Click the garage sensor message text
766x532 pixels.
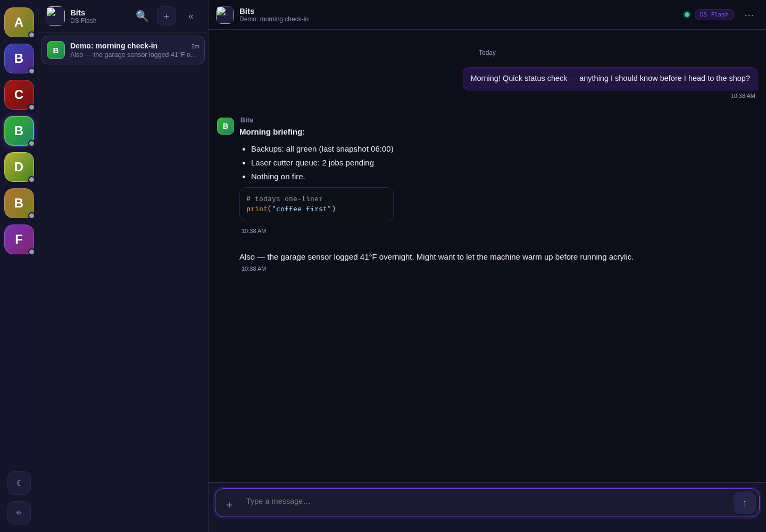tap(436, 257)
